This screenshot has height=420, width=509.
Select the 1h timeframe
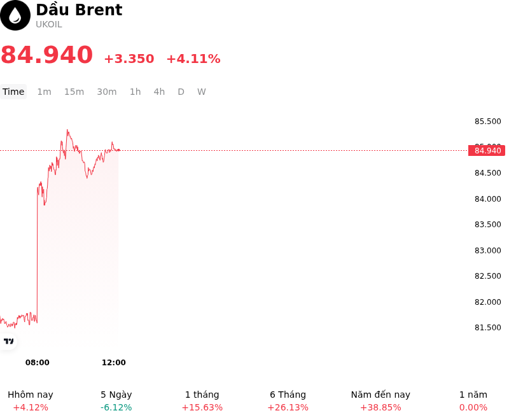click(x=135, y=92)
